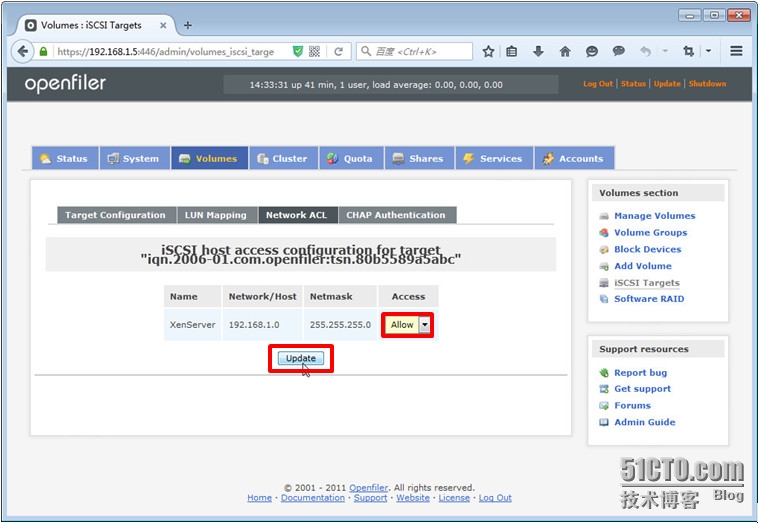The height and width of the screenshot is (523, 758).
Task: Open the Volumes main tab
Action: pos(209,158)
